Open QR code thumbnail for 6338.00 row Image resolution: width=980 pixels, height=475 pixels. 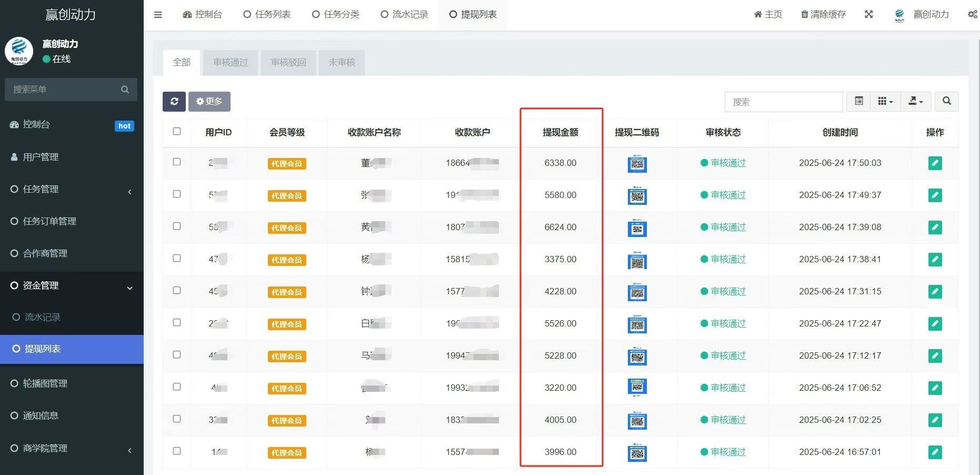pos(637,163)
